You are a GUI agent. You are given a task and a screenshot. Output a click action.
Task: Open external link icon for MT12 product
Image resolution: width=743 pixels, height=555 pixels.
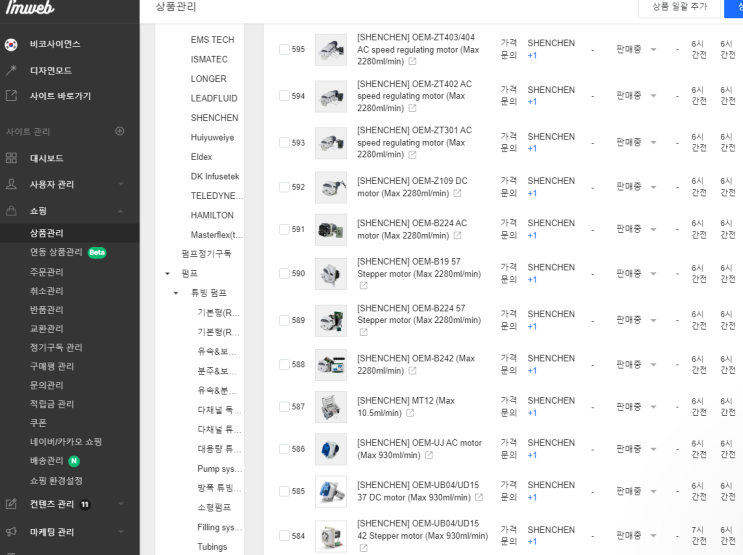(410, 413)
